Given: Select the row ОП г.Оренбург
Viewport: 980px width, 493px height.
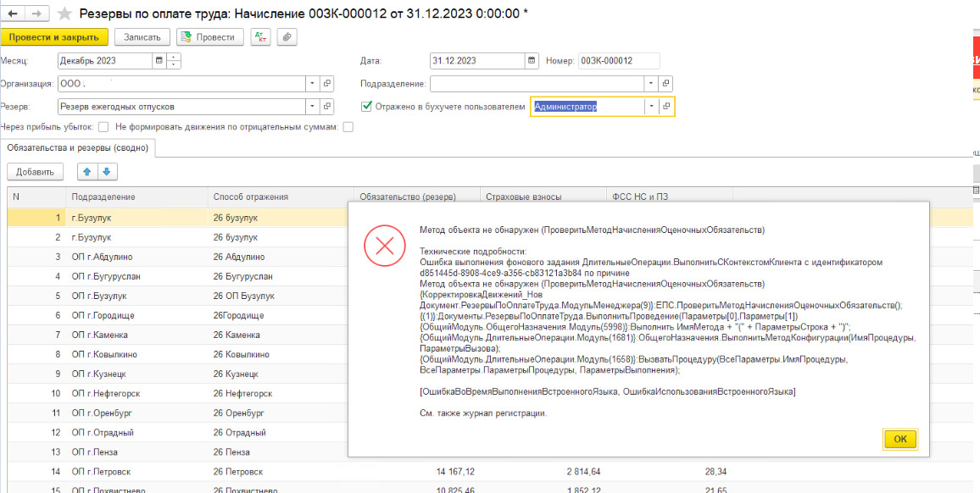Looking at the screenshot, I should [x=177, y=413].
